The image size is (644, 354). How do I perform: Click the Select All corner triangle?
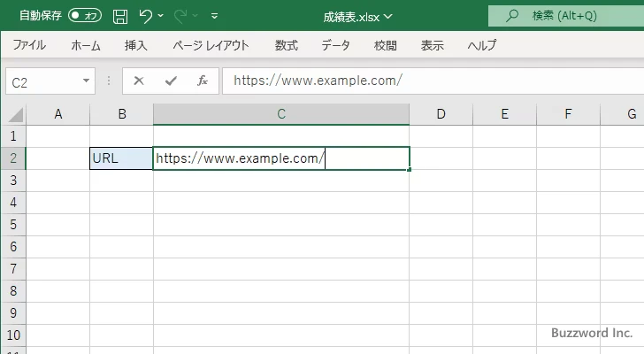pyautogui.click(x=15, y=114)
